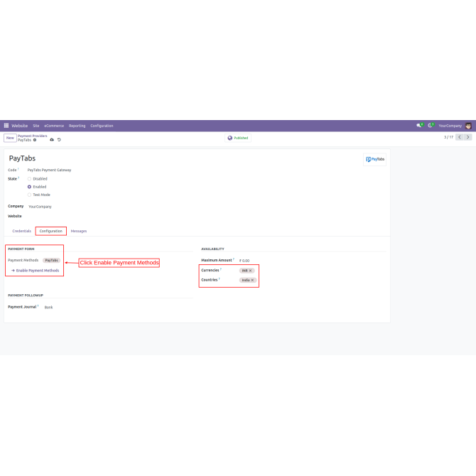
Task: Click the gear icon beside PayTabs breadcrumb
Action: [x=35, y=140]
